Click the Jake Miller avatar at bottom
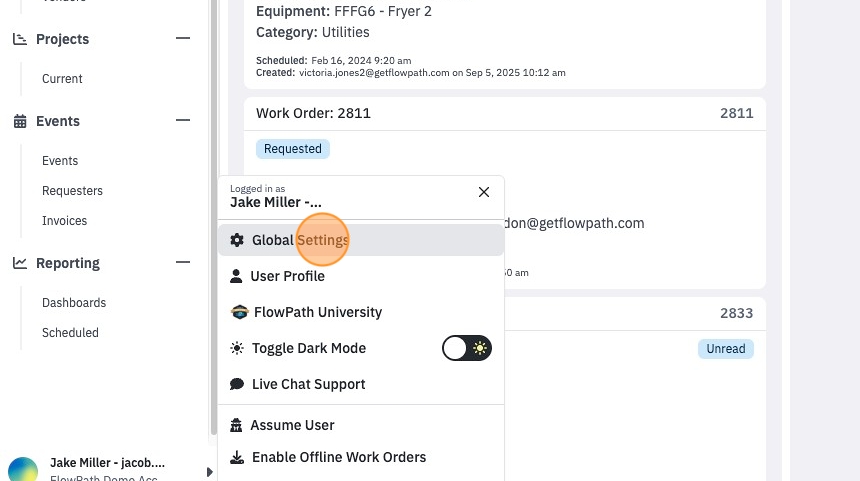Screen dimensions: 860x481 [23, 469]
